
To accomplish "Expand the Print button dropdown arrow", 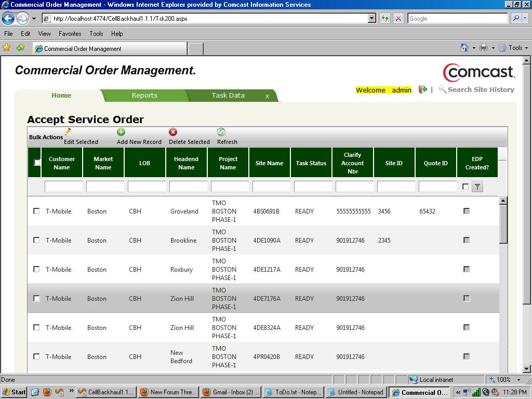I will click(x=493, y=48).
